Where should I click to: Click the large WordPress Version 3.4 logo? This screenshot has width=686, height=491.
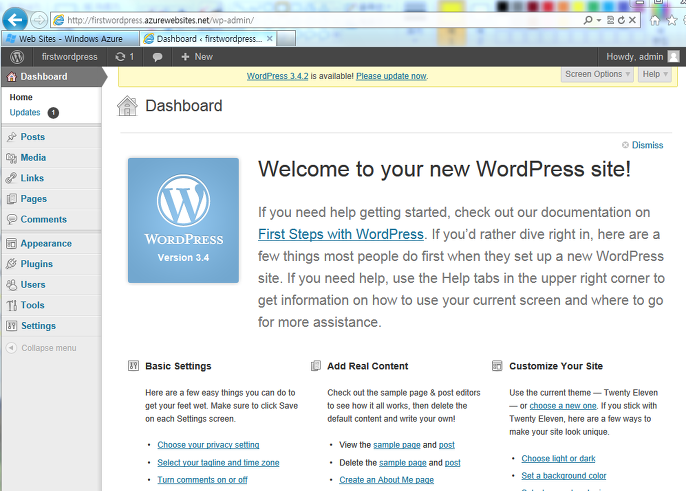183,221
